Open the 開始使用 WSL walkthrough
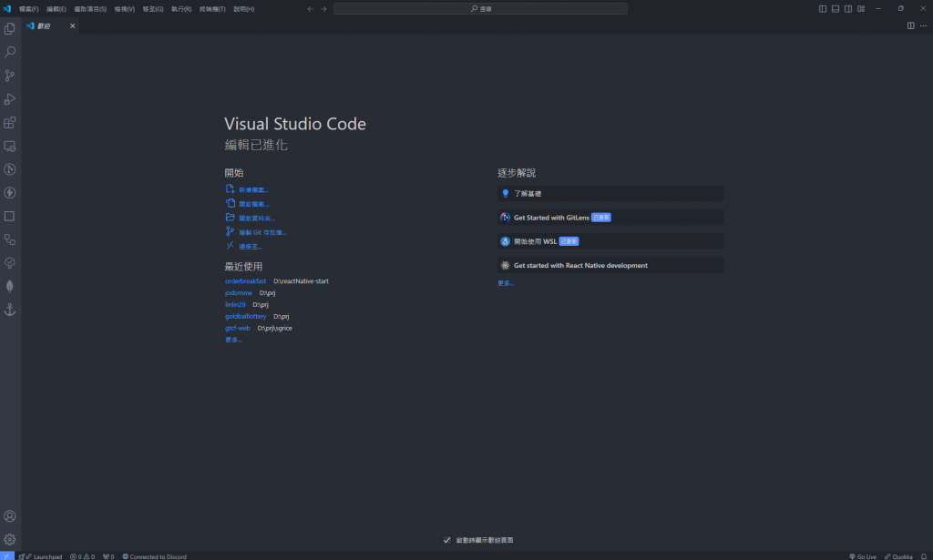 [x=610, y=241]
